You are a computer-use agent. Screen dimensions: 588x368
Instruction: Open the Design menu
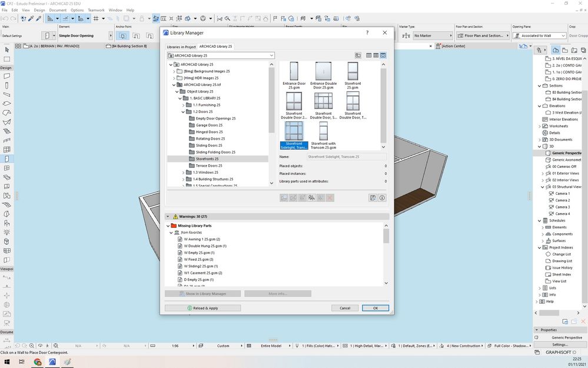[x=39, y=10]
